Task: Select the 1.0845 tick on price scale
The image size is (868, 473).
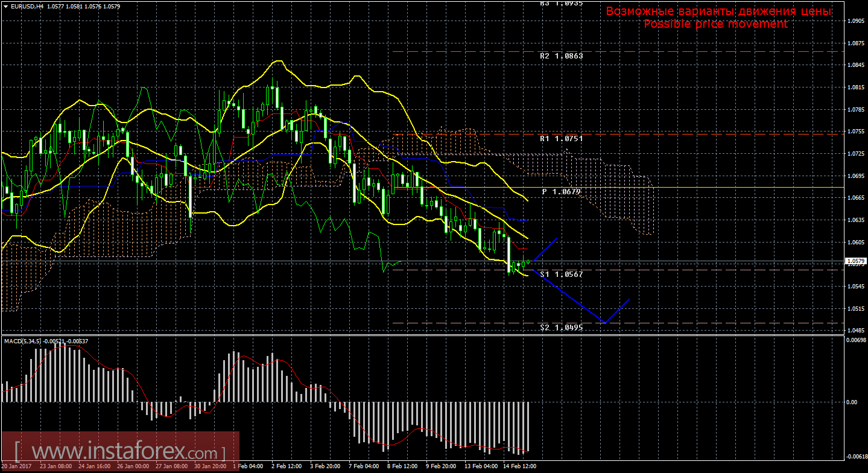Action: (x=856, y=65)
